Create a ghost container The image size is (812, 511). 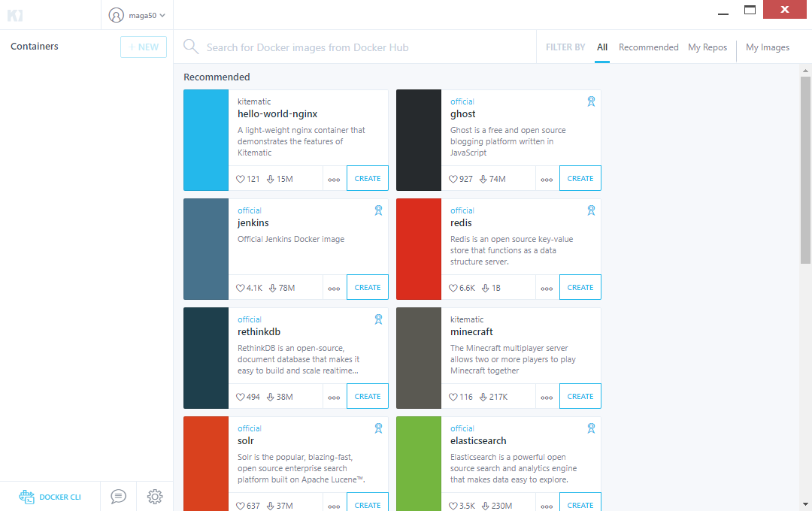(580, 178)
